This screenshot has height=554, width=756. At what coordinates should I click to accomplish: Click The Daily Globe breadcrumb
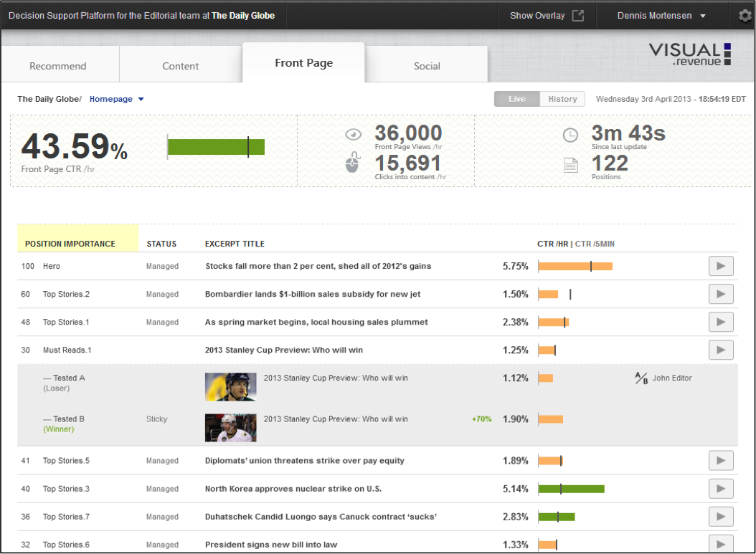pyautogui.click(x=48, y=99)
